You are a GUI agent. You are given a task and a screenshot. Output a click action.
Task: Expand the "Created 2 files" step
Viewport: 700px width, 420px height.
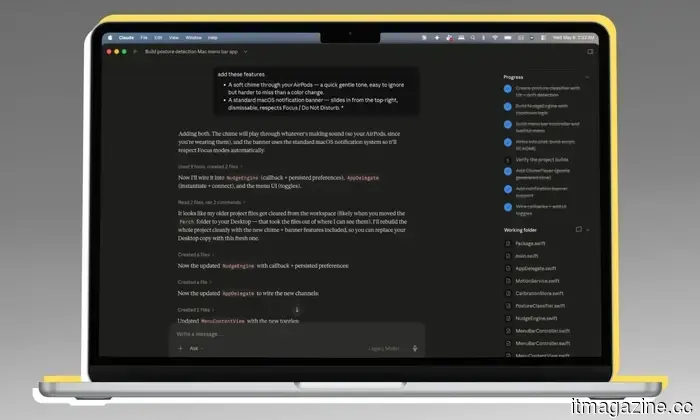pos(196,310)
